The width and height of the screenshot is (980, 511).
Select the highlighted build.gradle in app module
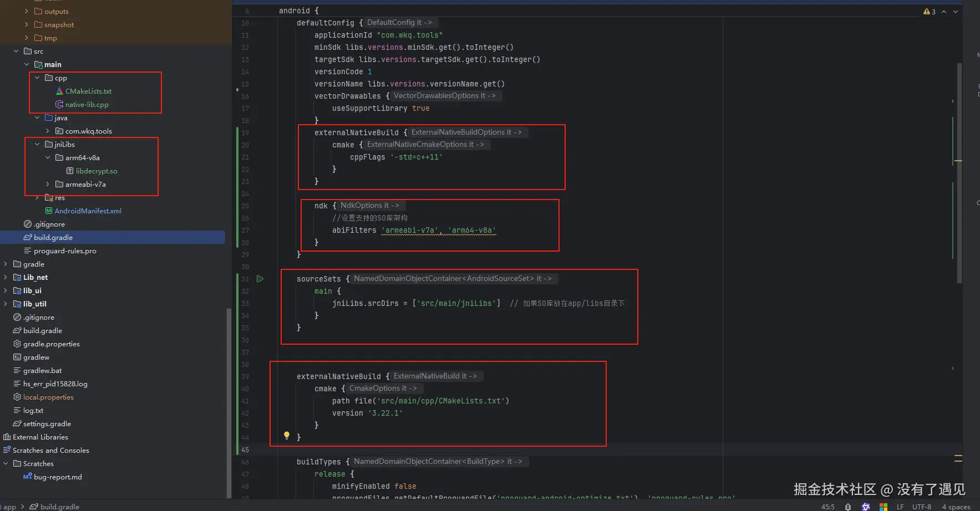coord(113,237)
